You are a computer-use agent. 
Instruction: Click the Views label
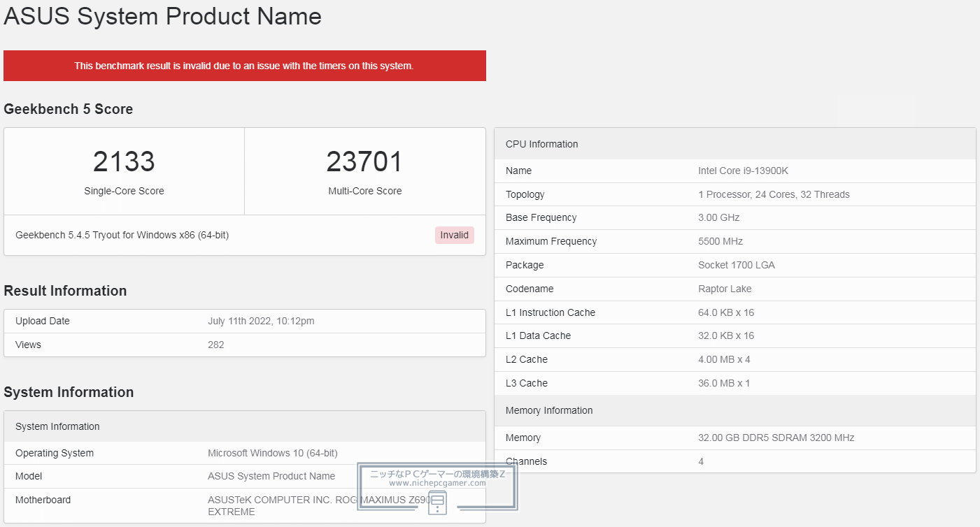(28, 345)
